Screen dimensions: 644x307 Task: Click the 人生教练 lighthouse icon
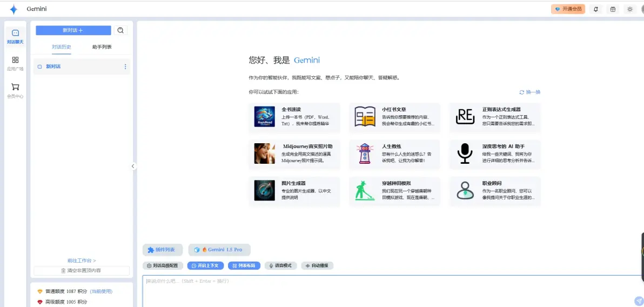point(365,153)
